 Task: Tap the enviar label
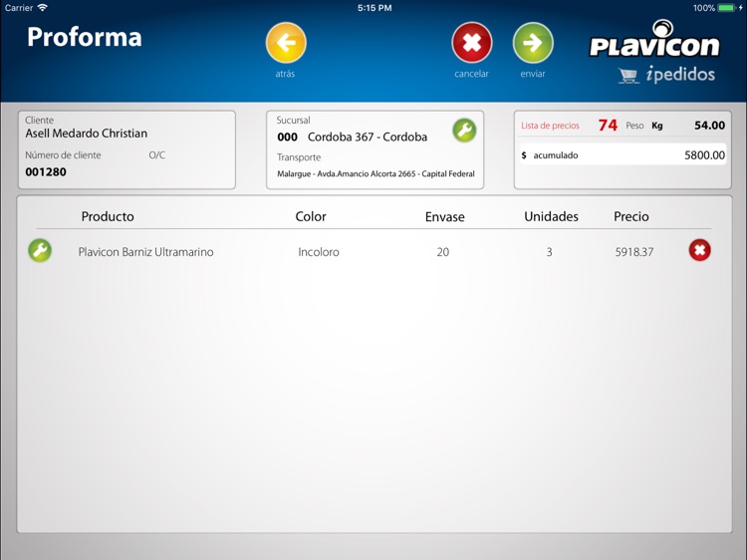pos(533,74)
